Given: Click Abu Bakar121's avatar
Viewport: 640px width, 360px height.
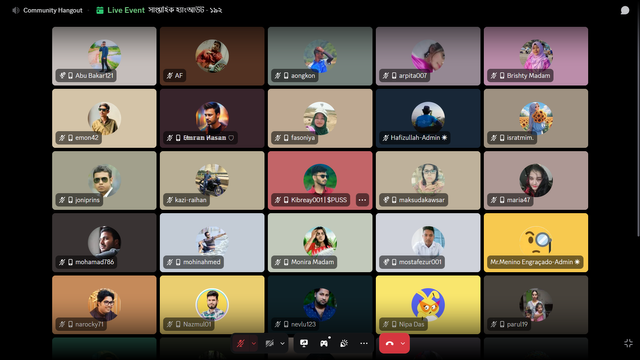Looking at the screenshot, I should click(x=104, y=56).
